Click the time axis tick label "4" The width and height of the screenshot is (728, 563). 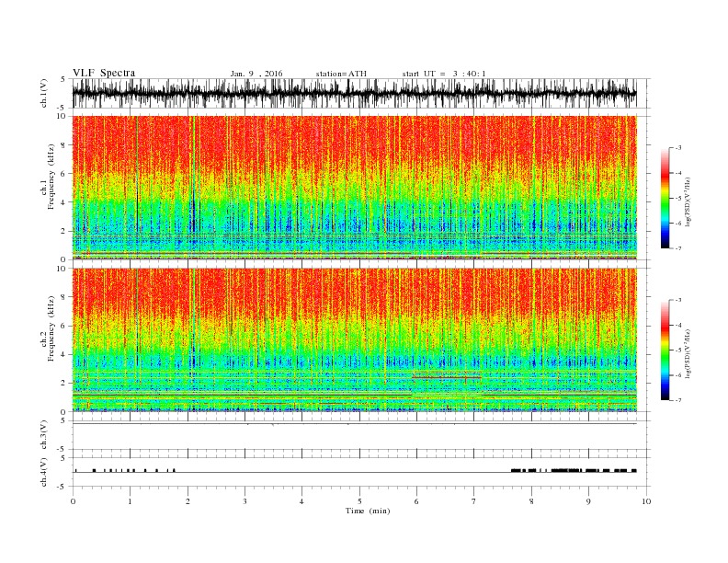(301, 501)
